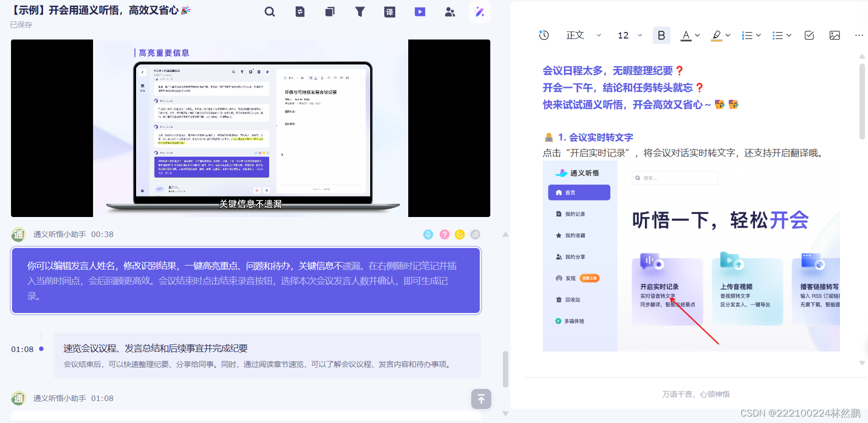868x423 pixels.
Task: Mark paragraph as key point with pin
Action: pyautogui.click(x=428, y=234)
